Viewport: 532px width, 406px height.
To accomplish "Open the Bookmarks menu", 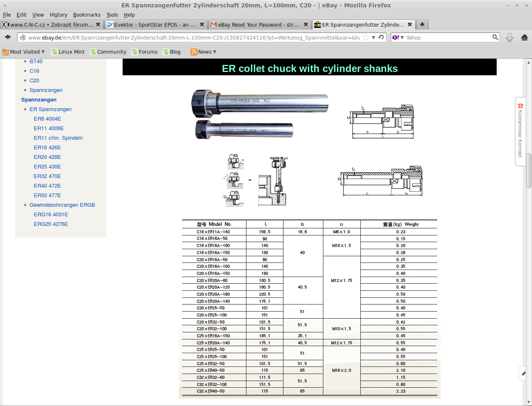I will pyautogui.click(x=86, y=15).
